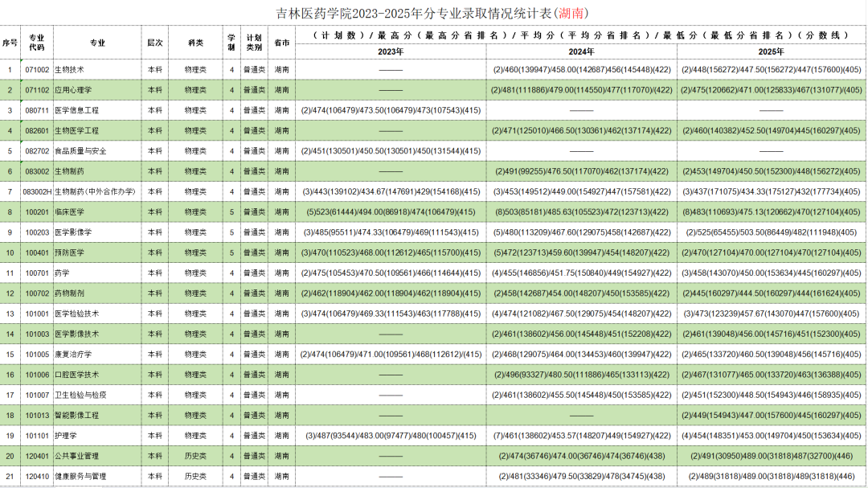Click 2023 data cell starting (2)451(130501)
This screenshot has width=868, height=488.
coord(391,150)
